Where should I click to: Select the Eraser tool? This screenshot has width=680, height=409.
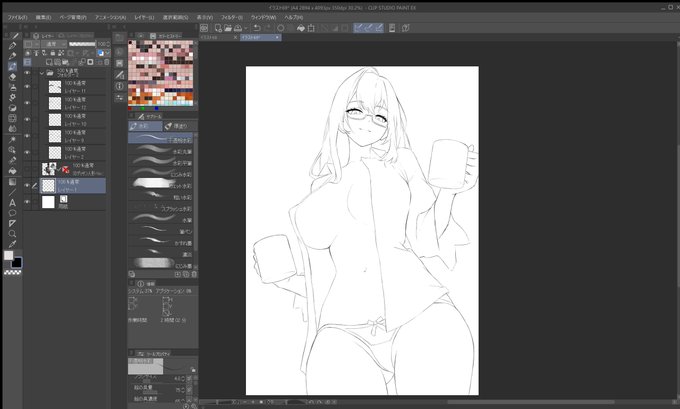(13, 77)
